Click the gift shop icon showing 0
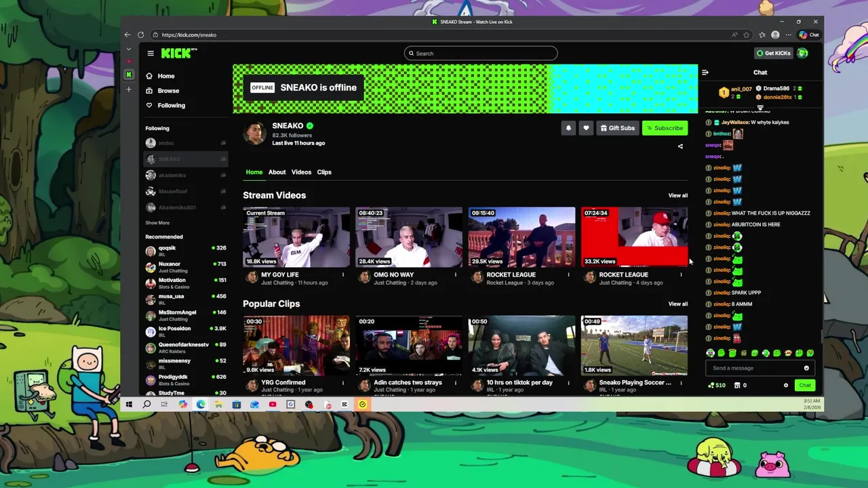 [740, 385]
